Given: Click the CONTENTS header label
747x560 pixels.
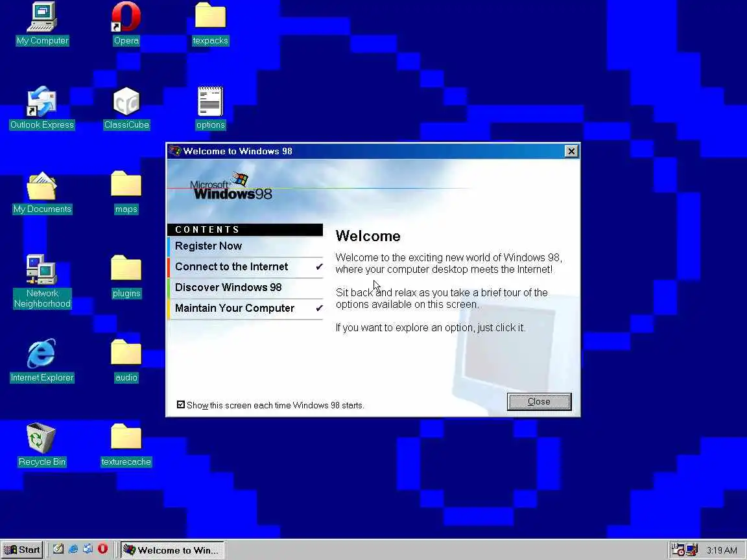Looking at the screenshot, I should point(245,229).
